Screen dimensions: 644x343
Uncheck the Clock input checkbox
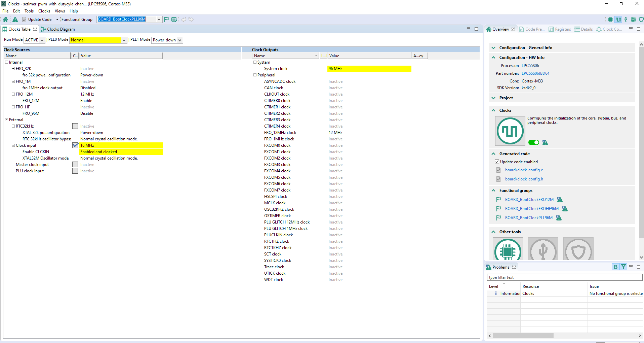coord(75,145)
